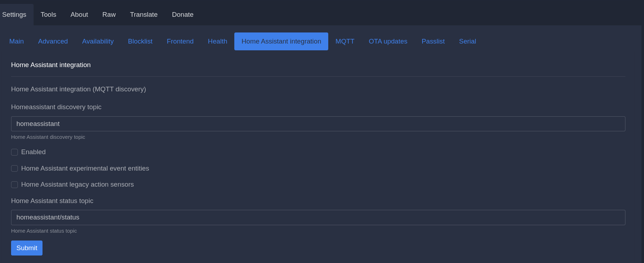Screen dimensions: 644x263
Task: Select the Frontend settings tab
Action: 180,41
